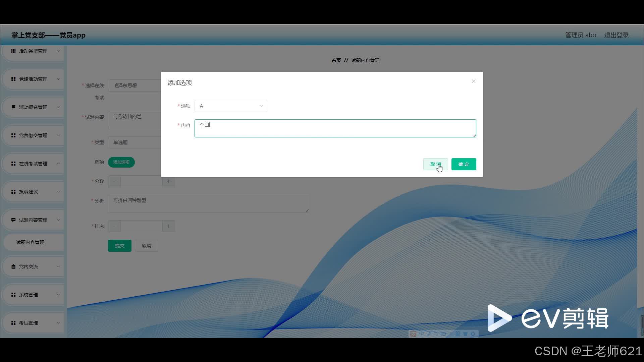
Task: Open the 党内交流 sidebar menu
Action: 29,266
